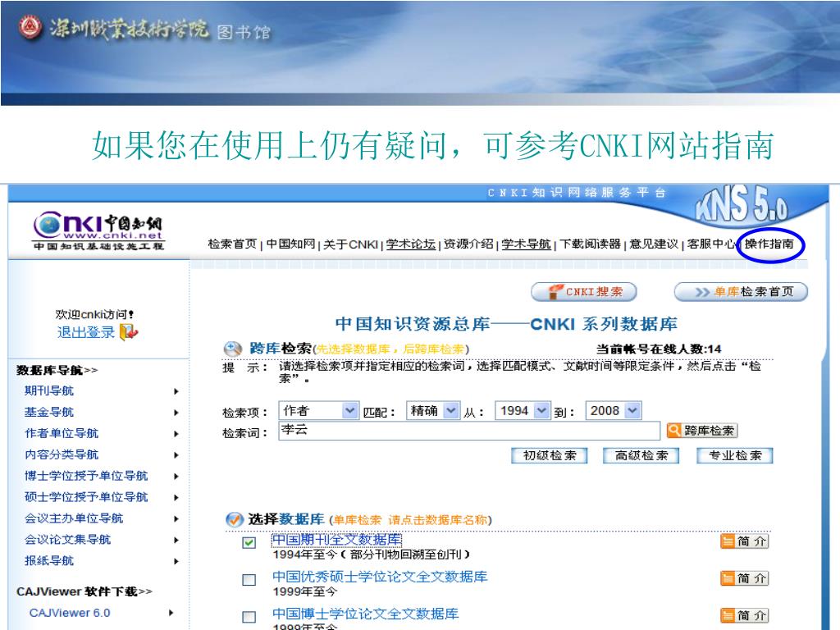Expand the 博士学位授予单位导航 arrow

176,477
